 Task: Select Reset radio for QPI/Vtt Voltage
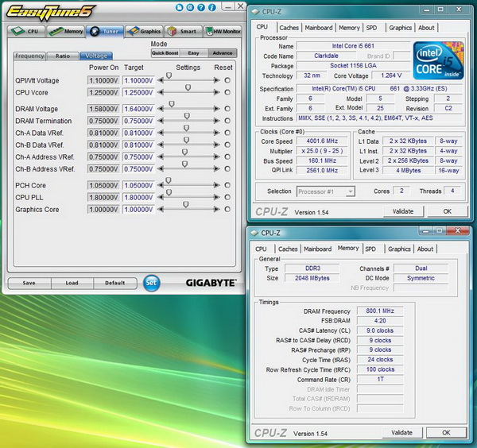coord(227,80)
